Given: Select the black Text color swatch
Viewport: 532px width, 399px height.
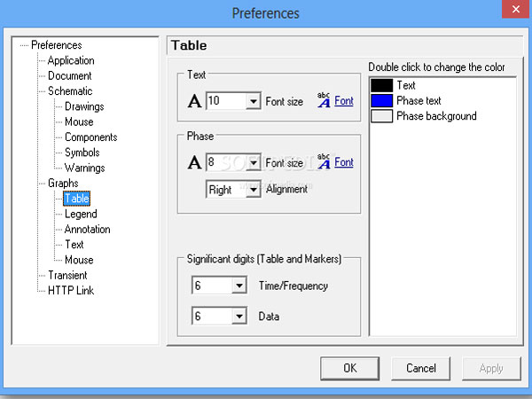Looking at the screenshot, I should (381, 86).
